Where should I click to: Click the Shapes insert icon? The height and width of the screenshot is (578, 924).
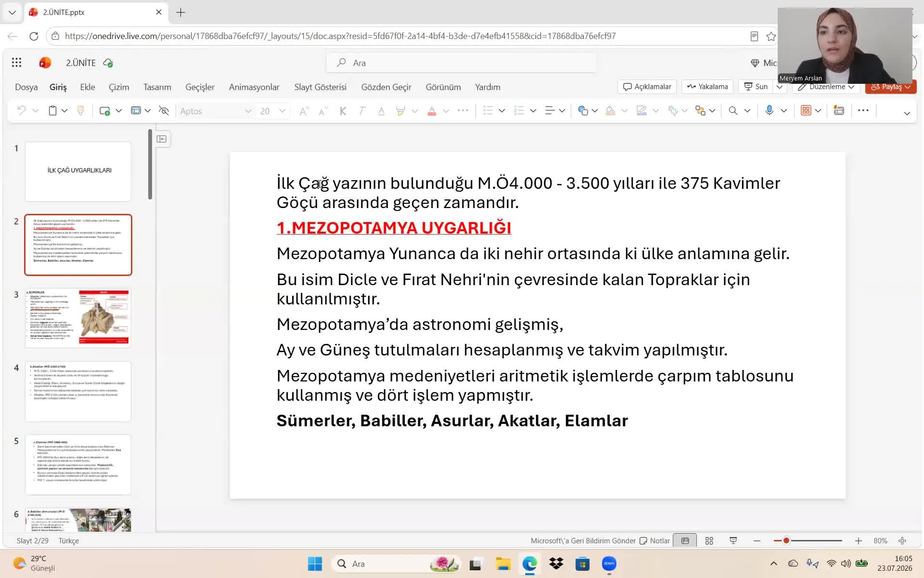point(583,111)
